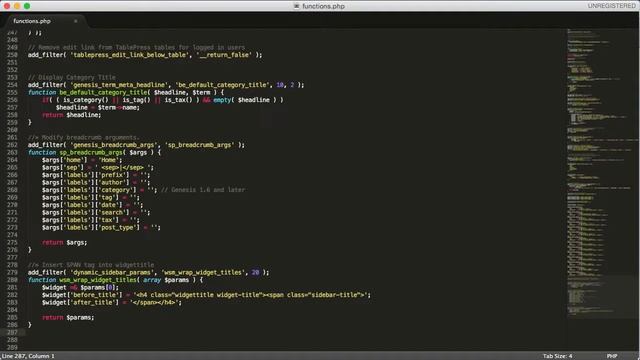
Task: Click the $params[0] assignment line
Action: 80,287
